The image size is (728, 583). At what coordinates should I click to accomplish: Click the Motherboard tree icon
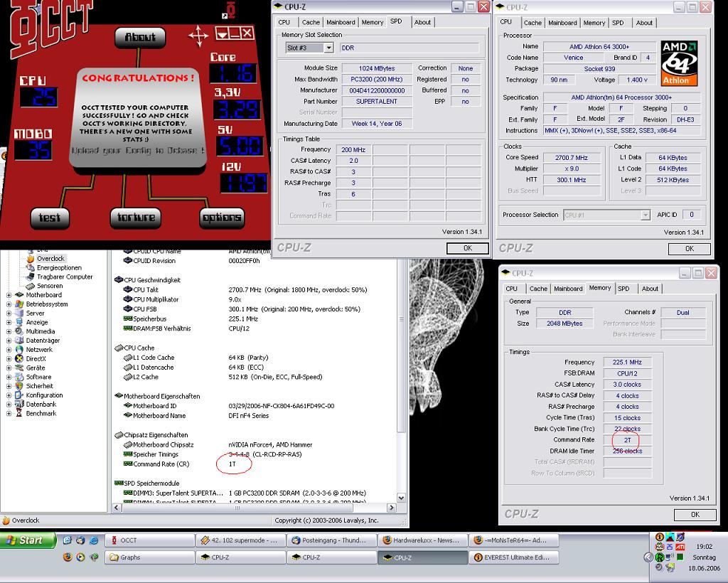[x=19, y=295]
